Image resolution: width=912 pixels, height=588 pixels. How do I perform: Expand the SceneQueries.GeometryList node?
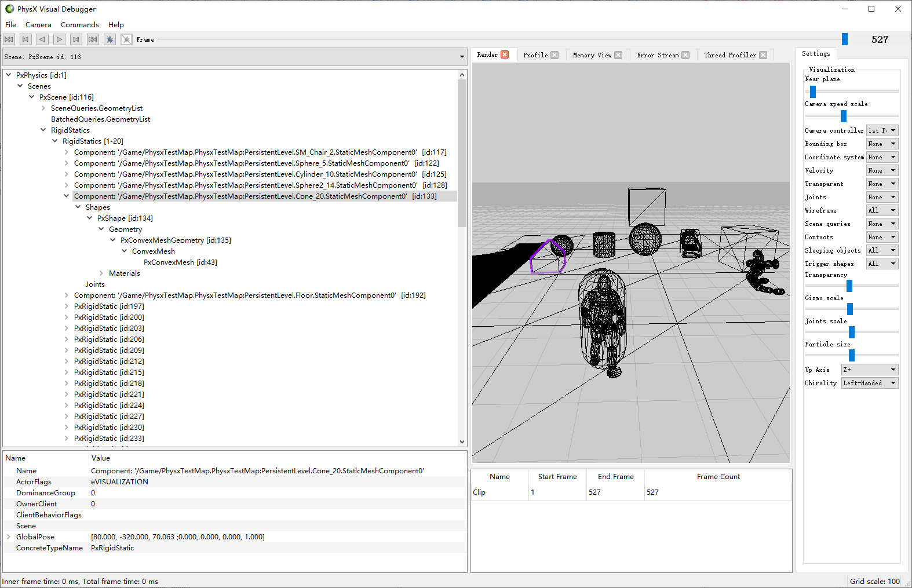tap(43, 108)
